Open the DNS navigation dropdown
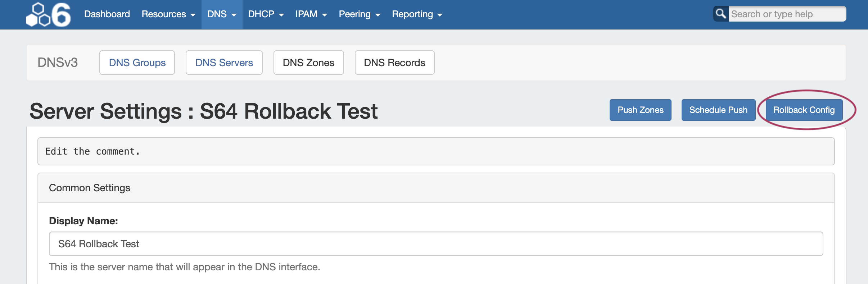The width and height of the screenshot is (868, 284). [x=222, y=14]
